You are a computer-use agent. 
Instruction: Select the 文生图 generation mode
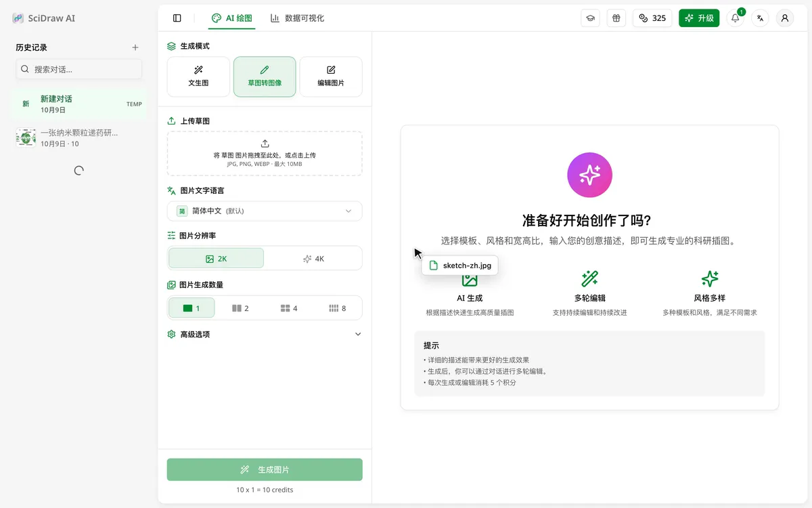198,77
